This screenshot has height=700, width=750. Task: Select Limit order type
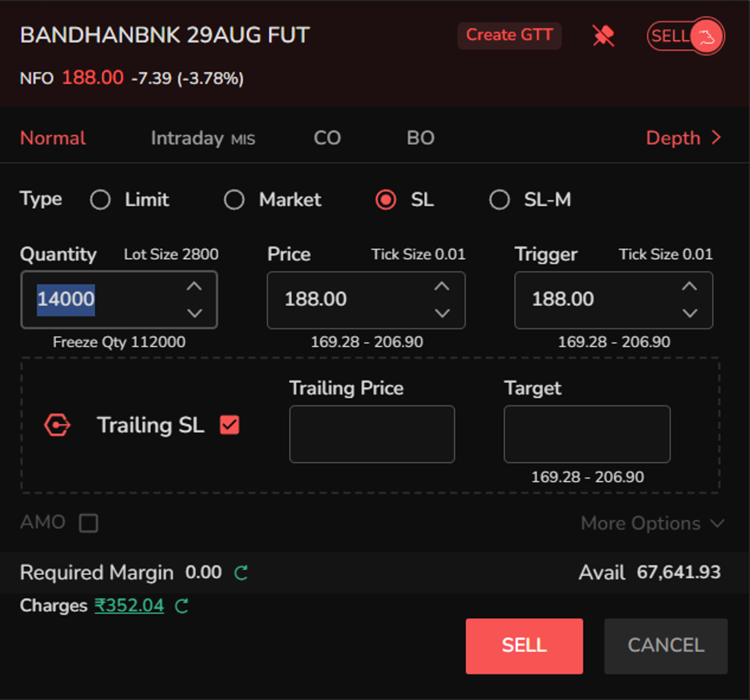pyautogui.click(x=100, y=199)
